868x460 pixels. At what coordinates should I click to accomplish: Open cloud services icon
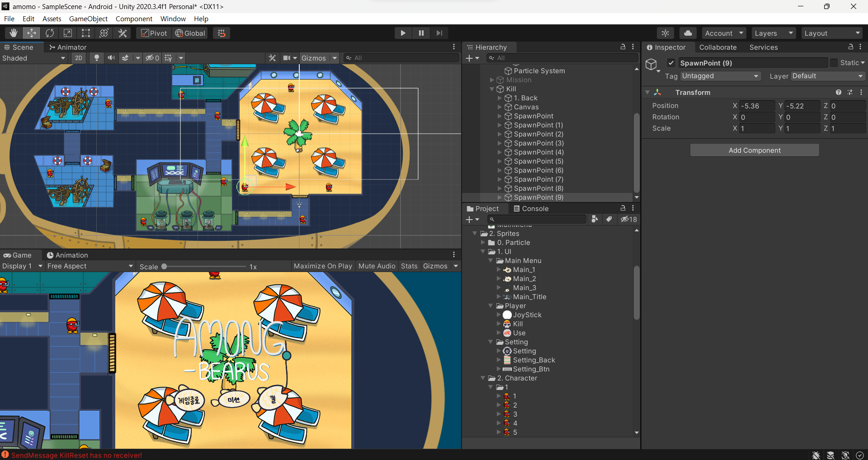688,33
